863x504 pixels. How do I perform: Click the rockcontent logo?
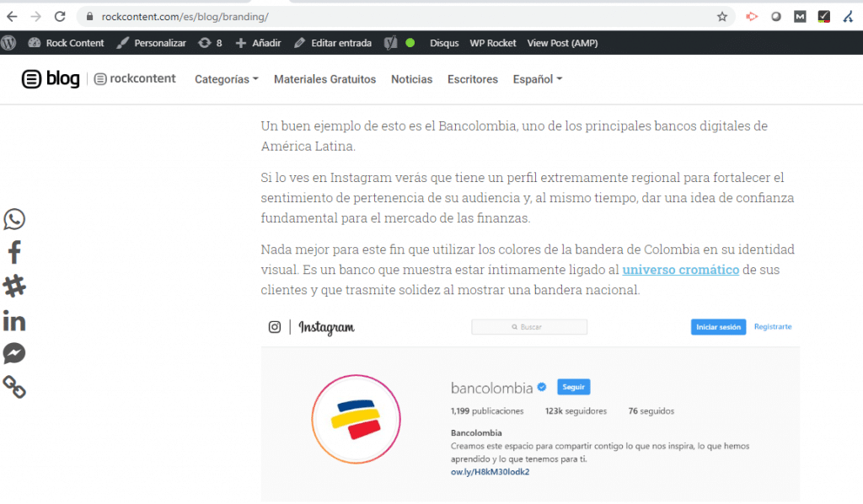(x=135, y=78)
